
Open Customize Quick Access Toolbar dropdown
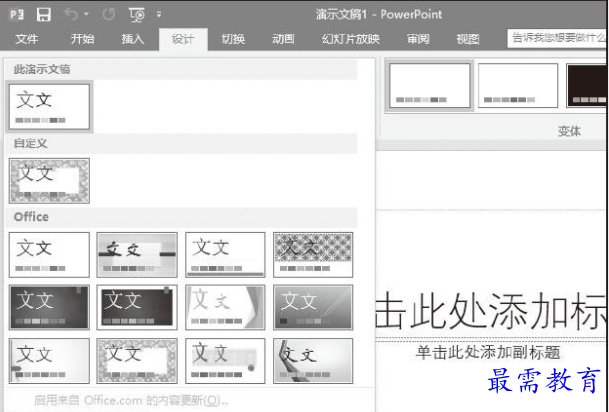159,15
